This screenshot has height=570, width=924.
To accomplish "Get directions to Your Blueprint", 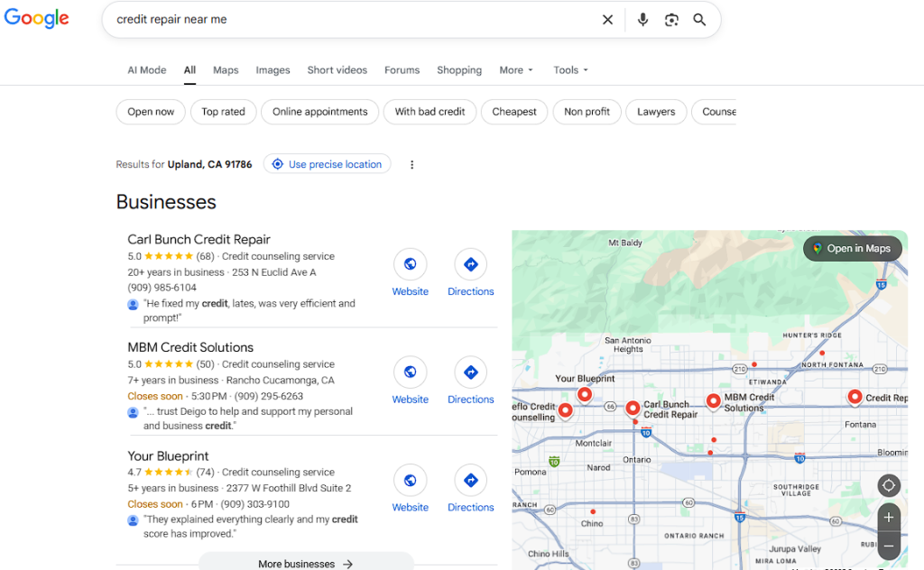I will pyautogui.click(x=471, y=481).
